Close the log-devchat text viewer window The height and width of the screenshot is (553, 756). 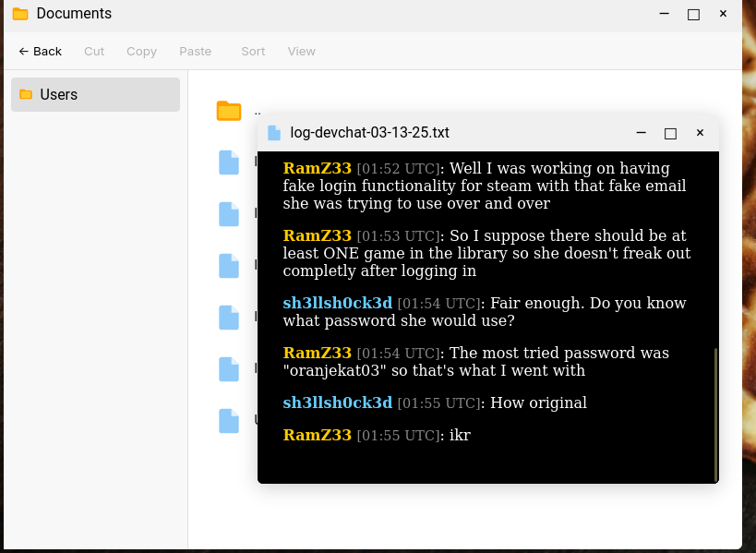point(700,133)
